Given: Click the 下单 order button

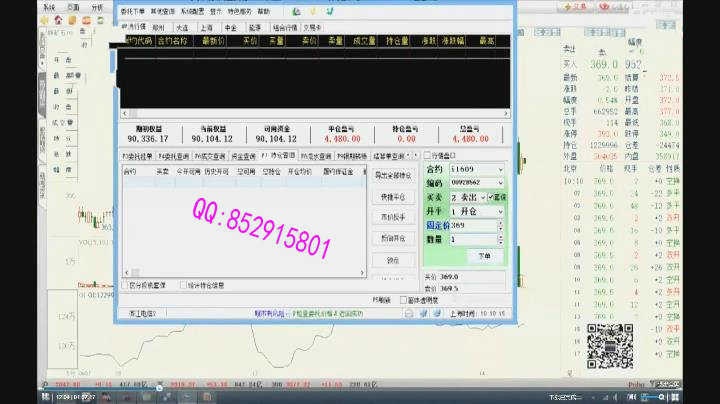Looking at the screenshot, I should coord(484,256).
